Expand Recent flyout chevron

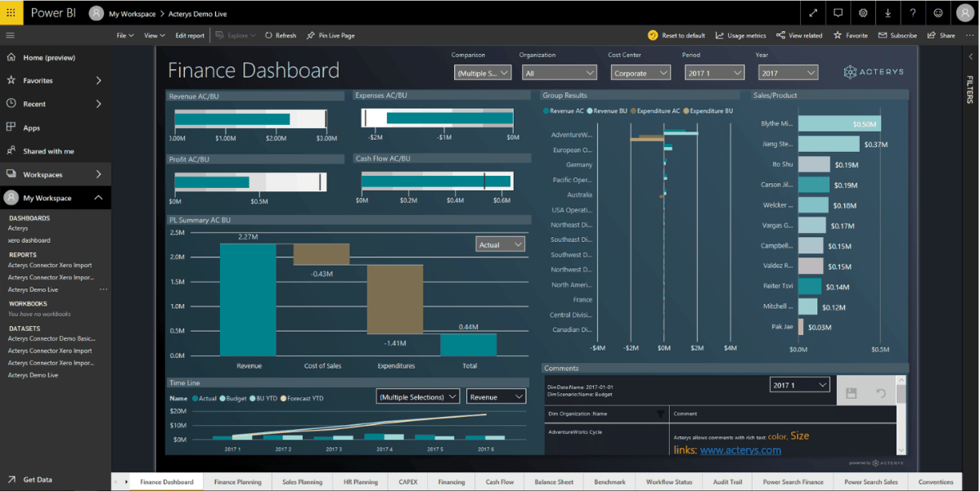point(99,104)
